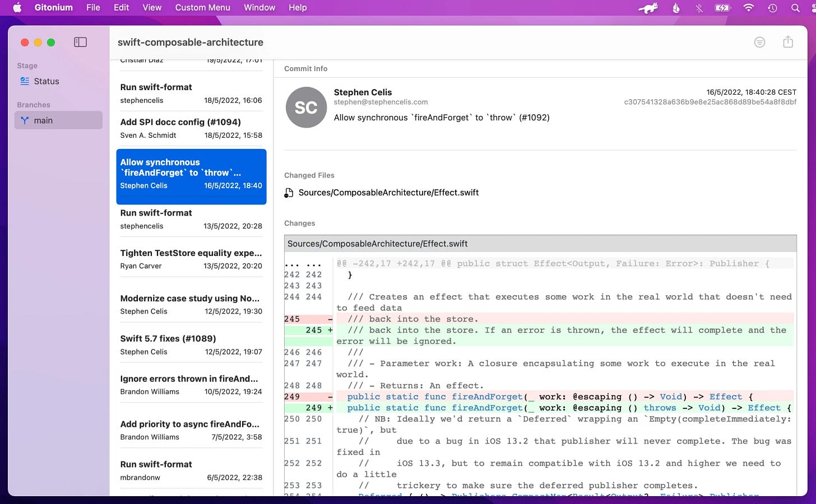
Task: Click the window title swift-composable-architecture
Action: [x=191, y=42]
